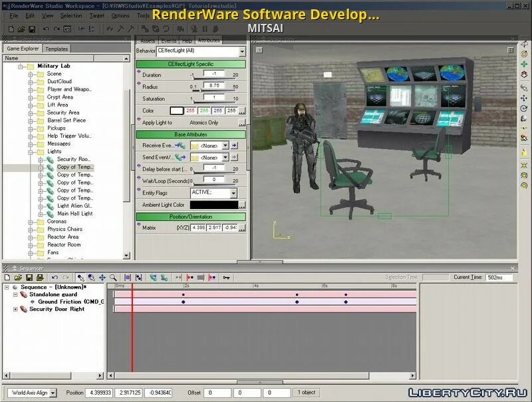Select the Sequencer pointer selection tool
The width and height of the screenshot is (532, 402).
click(80, 278)
